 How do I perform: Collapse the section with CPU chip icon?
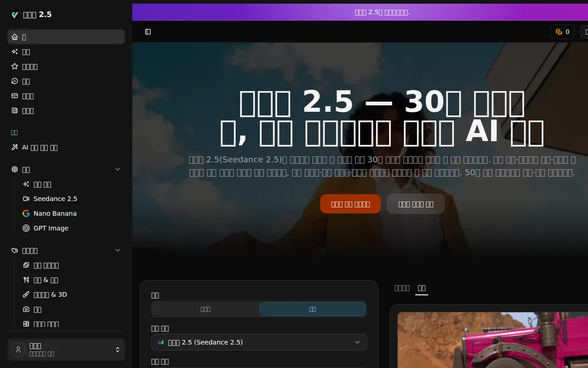coord(66,169)
